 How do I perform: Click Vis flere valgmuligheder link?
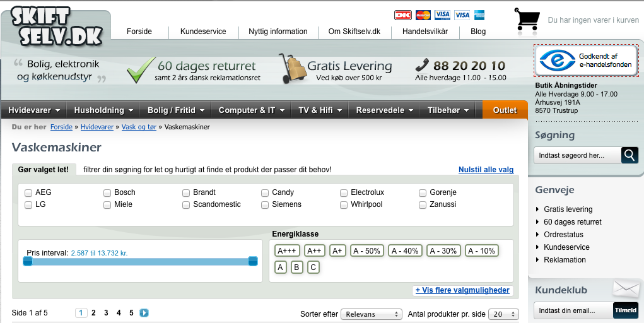point(462,290)
